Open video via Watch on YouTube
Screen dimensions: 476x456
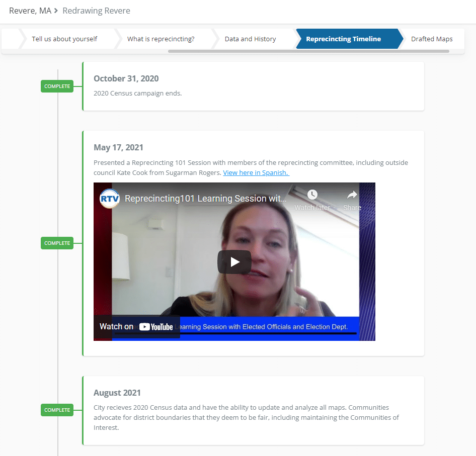click(136, 327)
